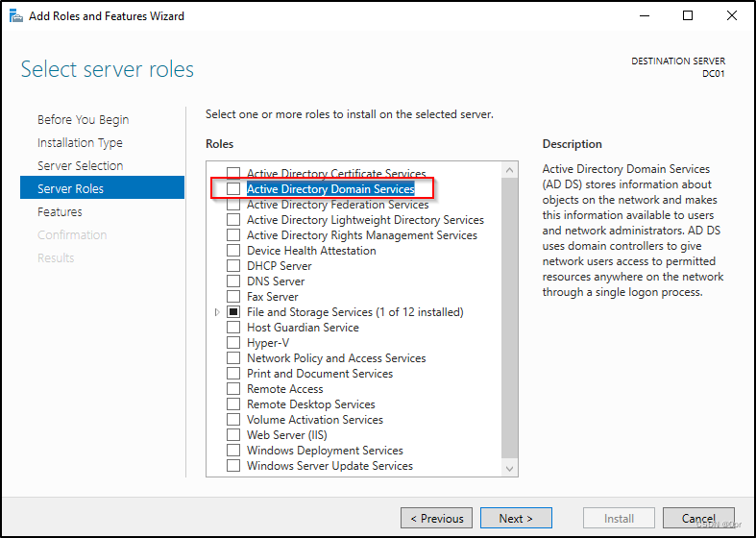Viewport: 756px width, 538px height.
Task: Enable the DHCP Server role checkbox
Action: click(x=233, y=266)
